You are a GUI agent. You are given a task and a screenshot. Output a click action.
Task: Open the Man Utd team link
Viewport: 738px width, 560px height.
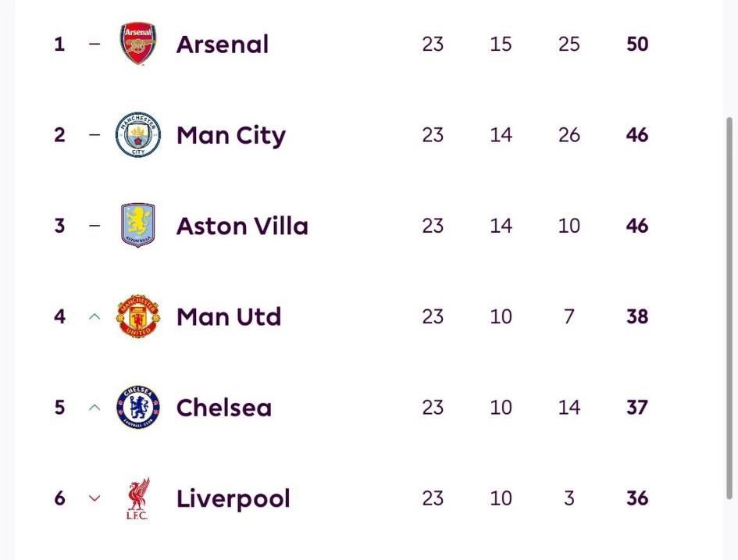(229, 316)
